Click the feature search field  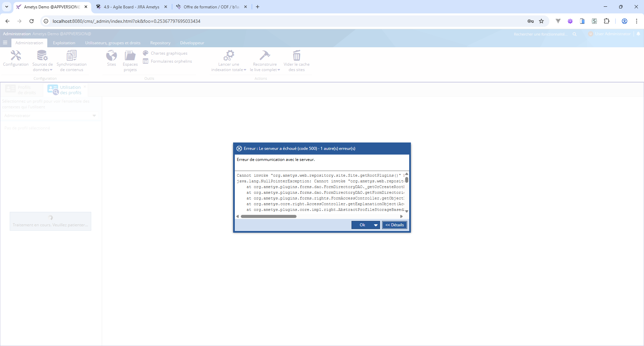541,34
